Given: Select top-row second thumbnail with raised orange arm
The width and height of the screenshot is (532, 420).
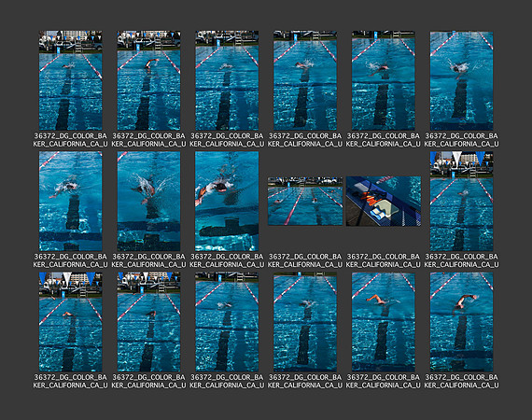Looking at the screenshot, I should click(x=148, y=80).
